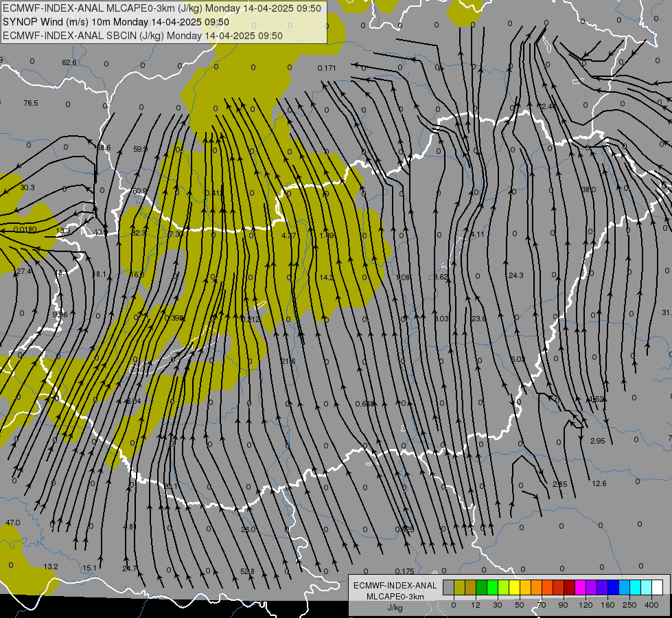Click the gray legend swatch before 0
672x618 pixels.
(x=448, y=587)
